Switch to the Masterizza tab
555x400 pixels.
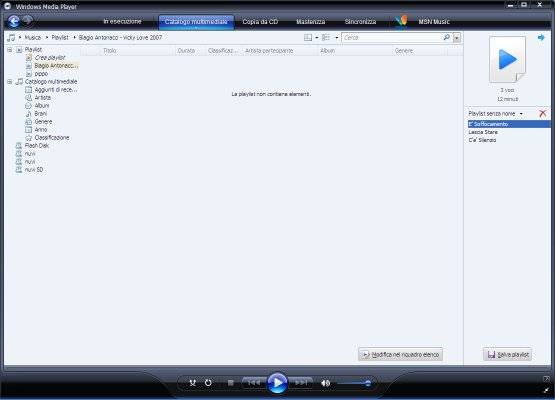(310, 22)
